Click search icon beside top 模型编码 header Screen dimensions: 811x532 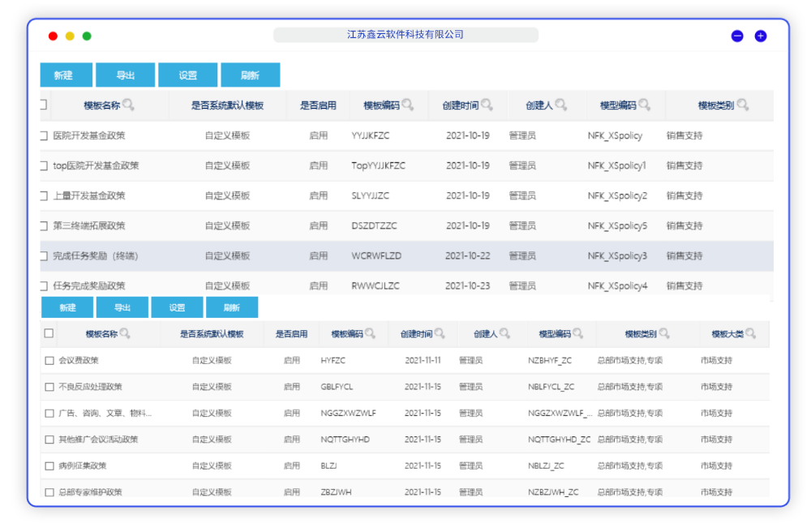tap(644, 105)
